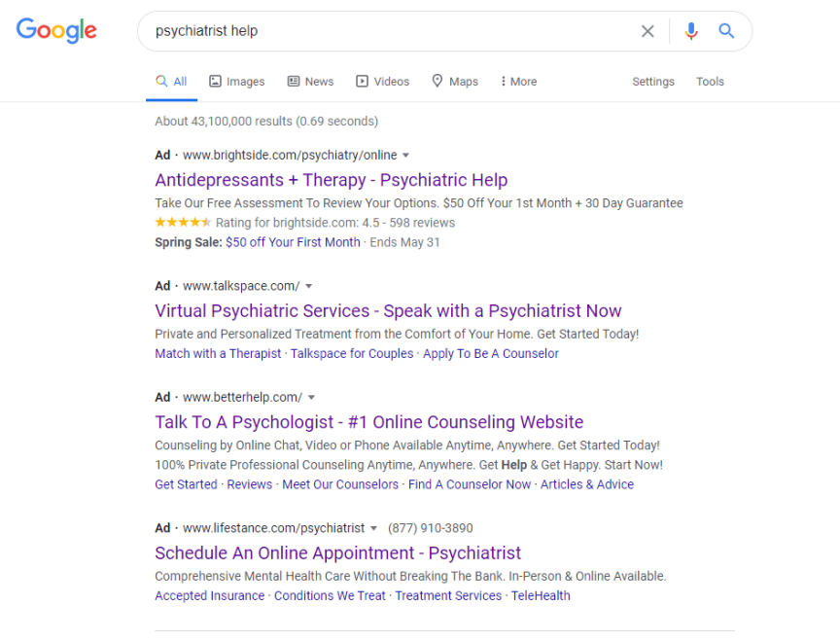
Task: Open Schedule An Online Appointment - Psychiatrist result
Action: click(x=338, y=553)
